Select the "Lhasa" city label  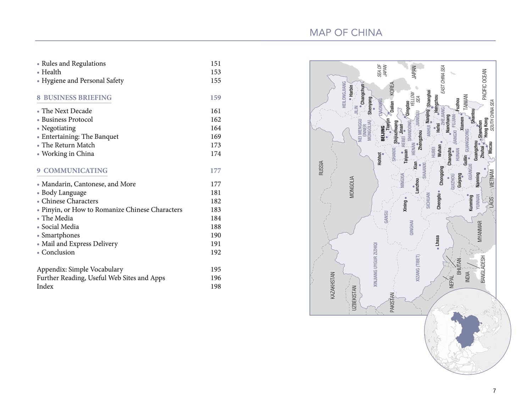pyautogui.click(x=438, y=241)
